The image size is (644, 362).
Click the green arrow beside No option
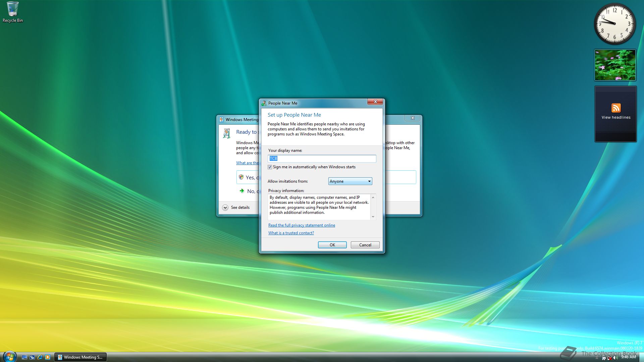click(241, 191)
